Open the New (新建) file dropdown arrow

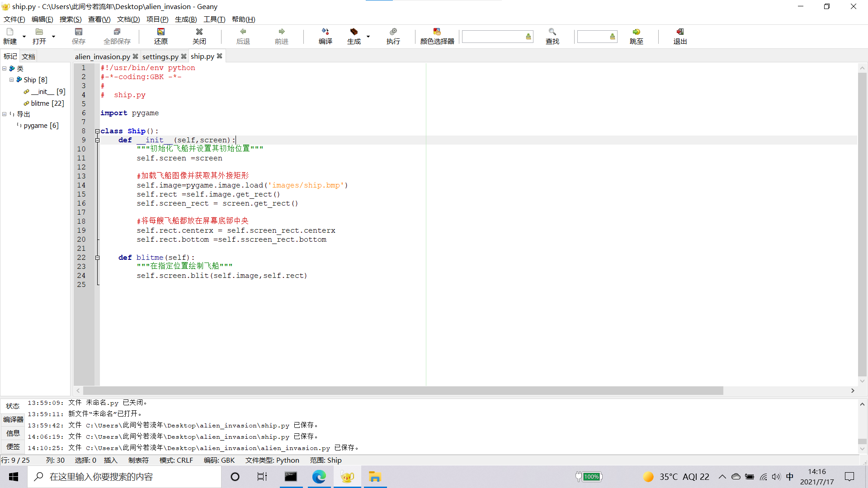24,36
